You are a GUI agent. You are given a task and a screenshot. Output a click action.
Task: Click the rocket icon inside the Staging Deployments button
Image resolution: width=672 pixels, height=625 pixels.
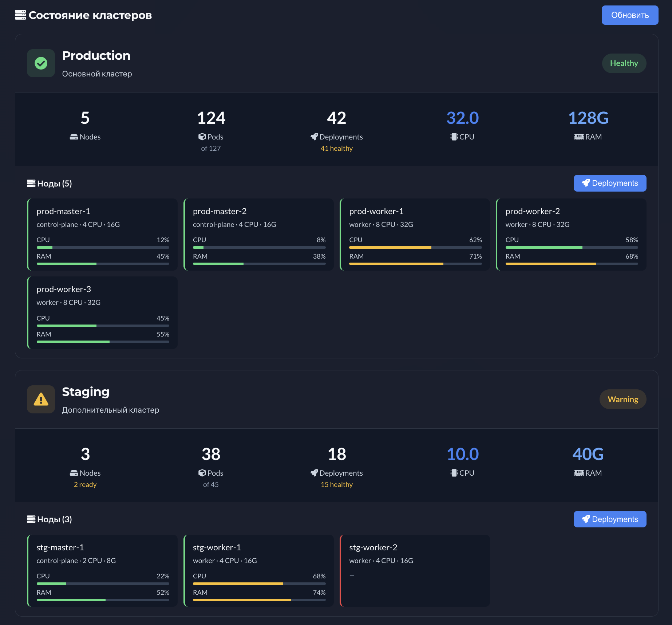click(586, 519)
